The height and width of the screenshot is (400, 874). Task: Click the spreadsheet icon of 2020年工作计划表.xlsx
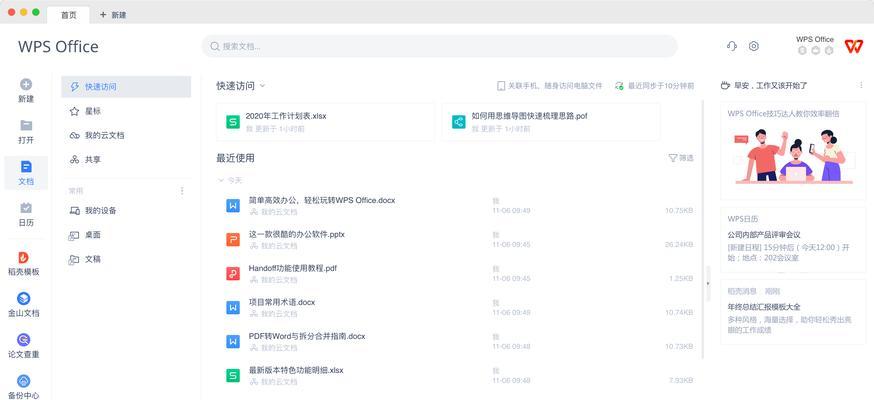tap(233, 122)
